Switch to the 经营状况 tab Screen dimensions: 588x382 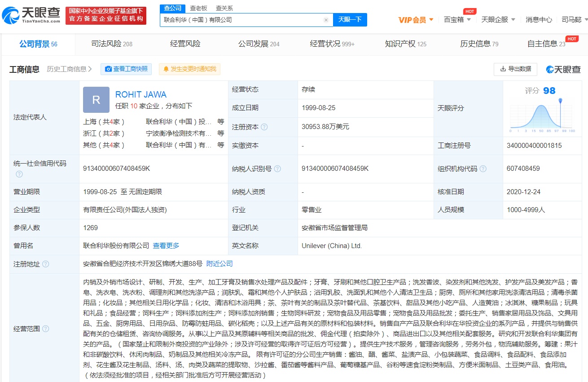pyautogui.click(x=332, y=44)
